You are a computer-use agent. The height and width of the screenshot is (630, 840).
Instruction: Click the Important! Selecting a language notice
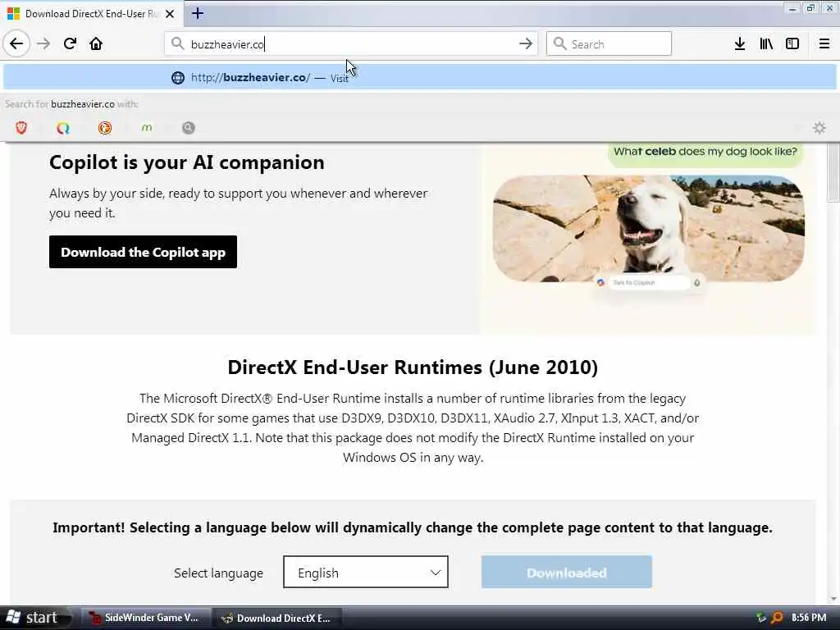[413, 527]
